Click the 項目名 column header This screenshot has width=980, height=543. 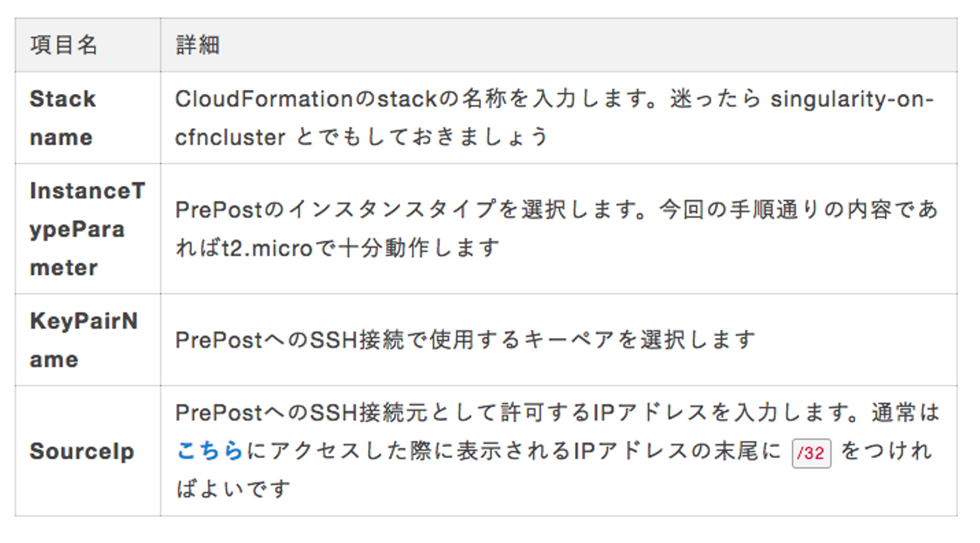64,46
